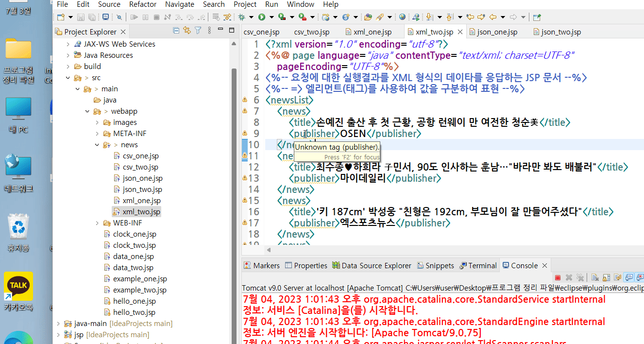Click the console Word Wrap icon
This screenshot has height=344, width=644.
[617, 278]
